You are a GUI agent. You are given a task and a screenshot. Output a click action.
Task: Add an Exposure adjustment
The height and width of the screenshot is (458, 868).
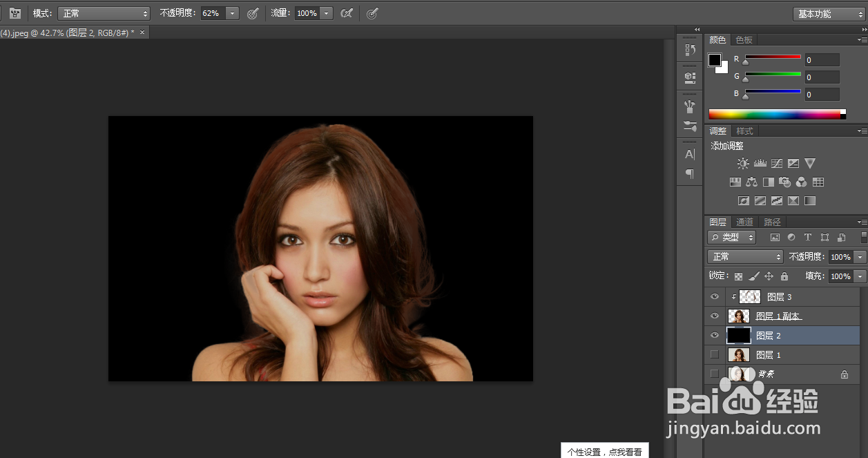point(793,164)
